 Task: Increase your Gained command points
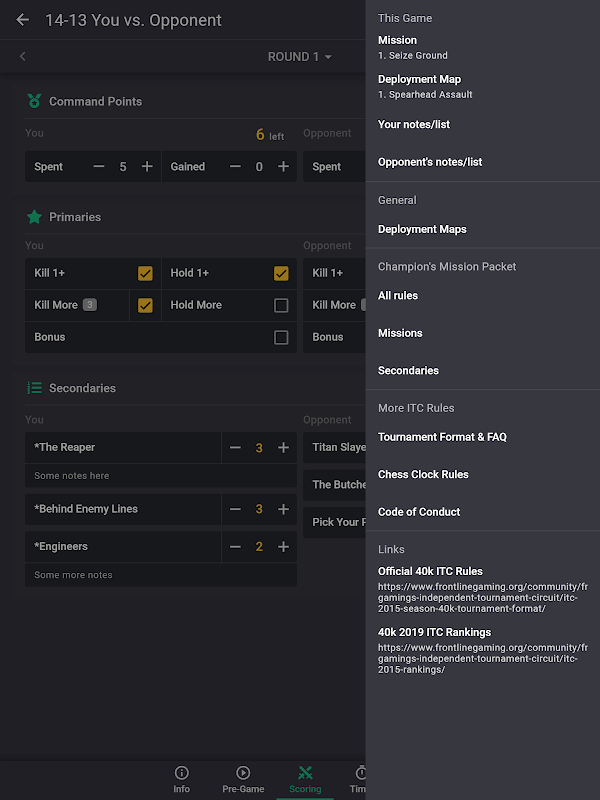(283, 167)
